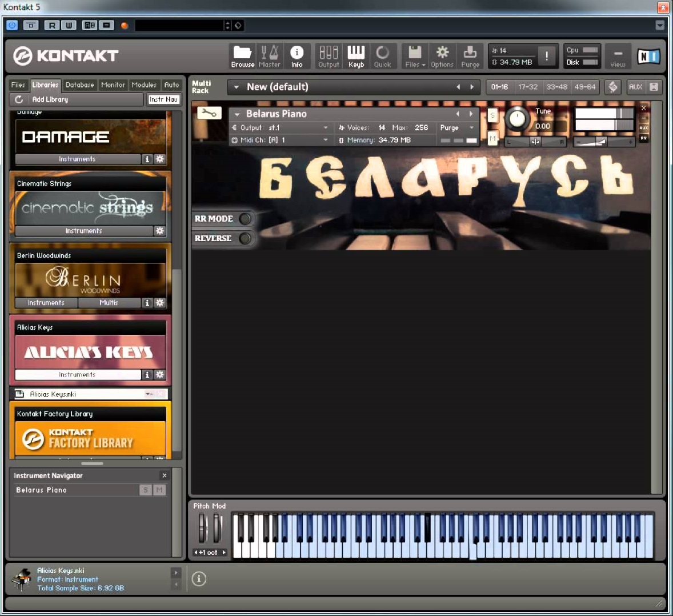Switch to the Auto tab
Image resolution: width=673 pixels, height=616 pixels.
[172, 85]
